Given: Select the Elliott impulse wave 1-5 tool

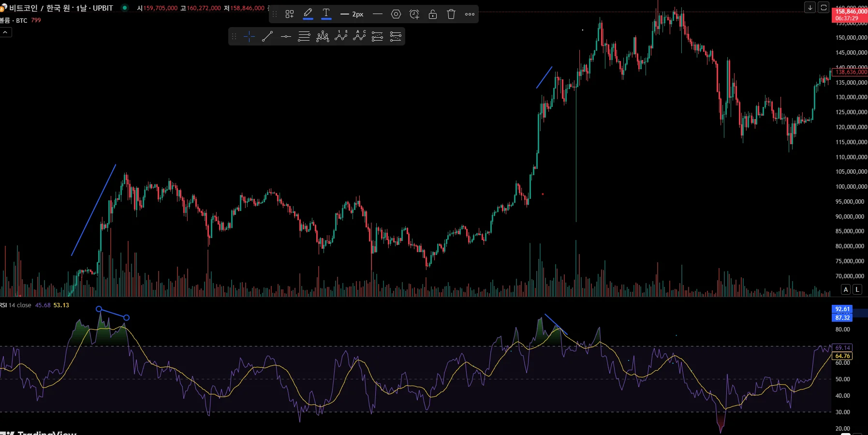Looking at the screenshot, I should (x=341, y=36).
